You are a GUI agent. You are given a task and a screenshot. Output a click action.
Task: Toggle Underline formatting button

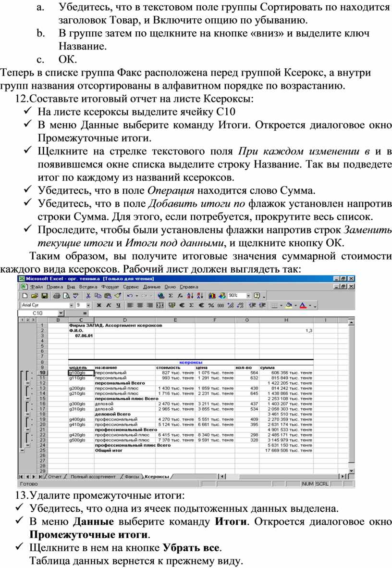pos(118,305)
